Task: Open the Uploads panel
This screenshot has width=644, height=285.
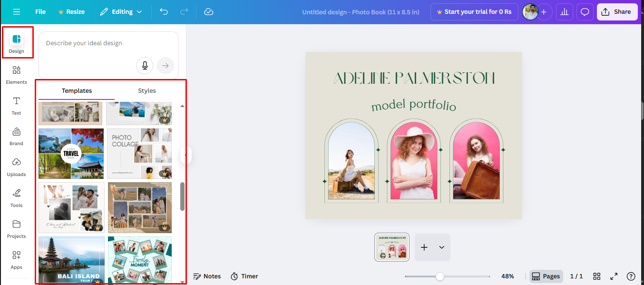Action: pos(16,167)
